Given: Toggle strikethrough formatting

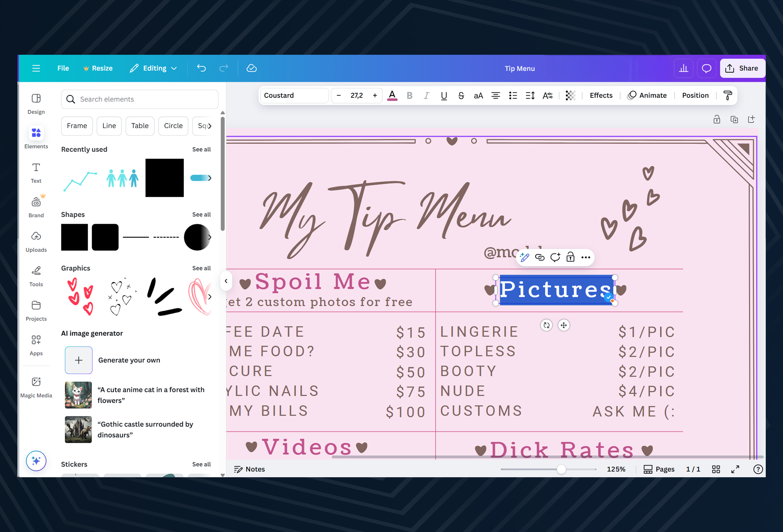Looking at the screenshot, I should tap(461, 96).
